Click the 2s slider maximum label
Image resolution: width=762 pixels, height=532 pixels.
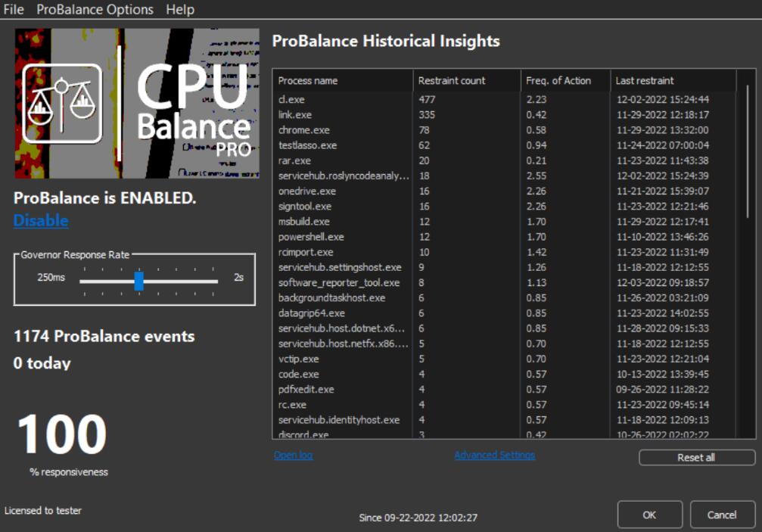(x=238, y=278)
